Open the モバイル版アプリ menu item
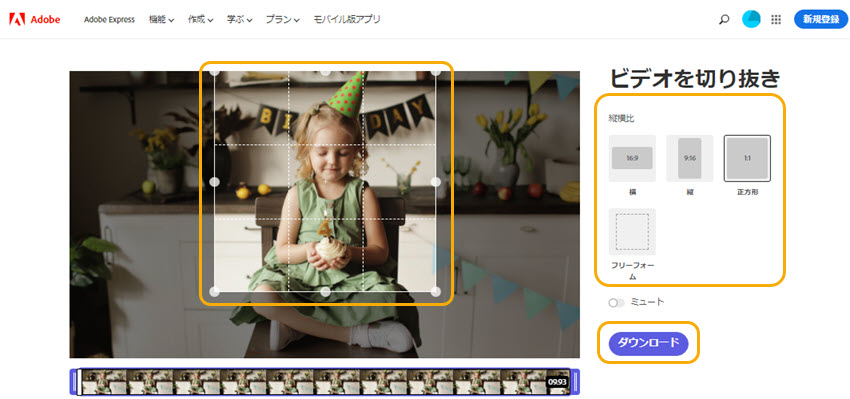This screenshot has height=399, width=850. [347, 20]
